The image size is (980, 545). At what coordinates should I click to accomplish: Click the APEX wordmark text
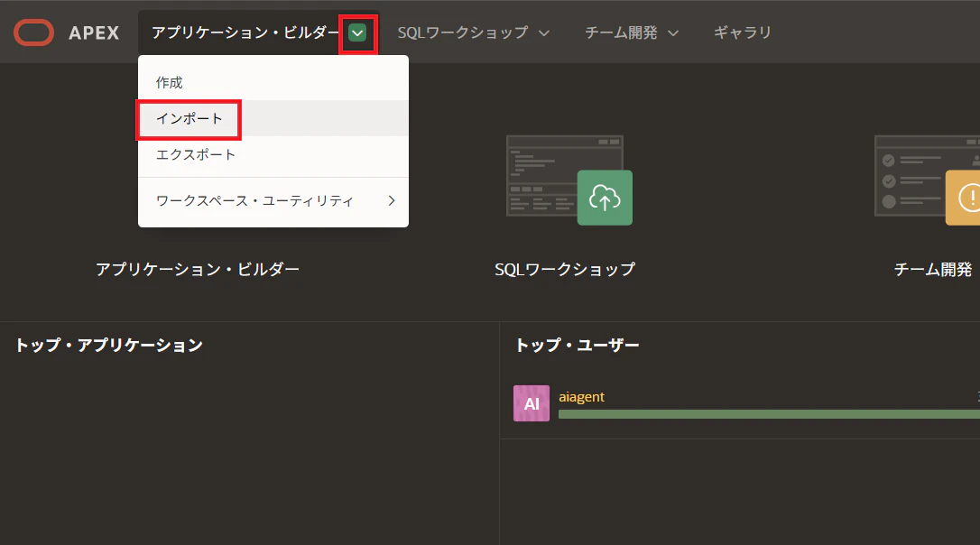coord(94,33)
